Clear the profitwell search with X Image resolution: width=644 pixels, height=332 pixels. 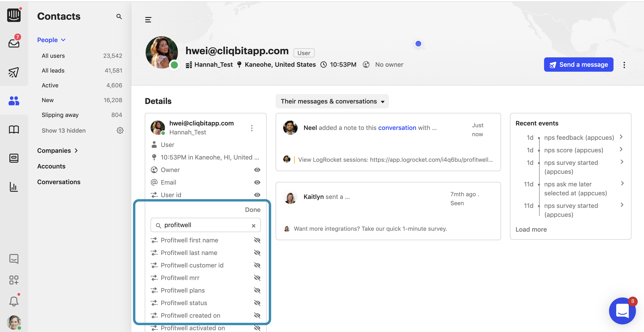(253, 226)
